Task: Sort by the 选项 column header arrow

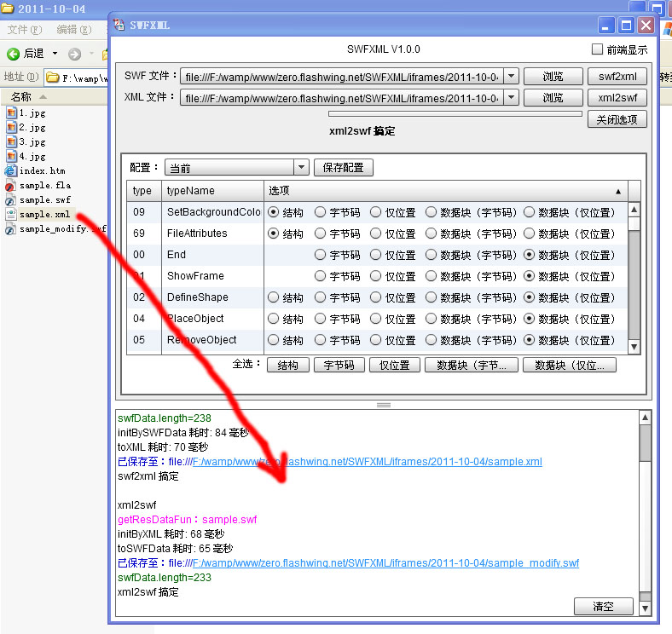Action: (618, 192)
